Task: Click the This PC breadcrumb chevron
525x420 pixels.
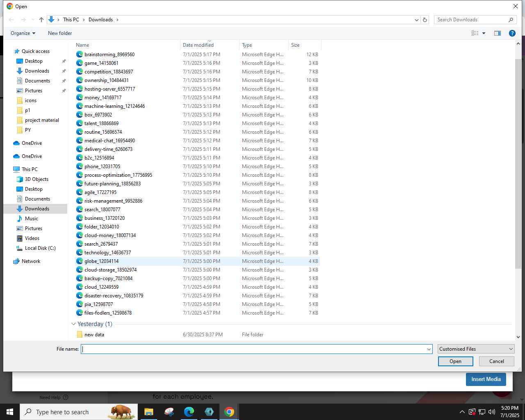Action: [84, 20]
